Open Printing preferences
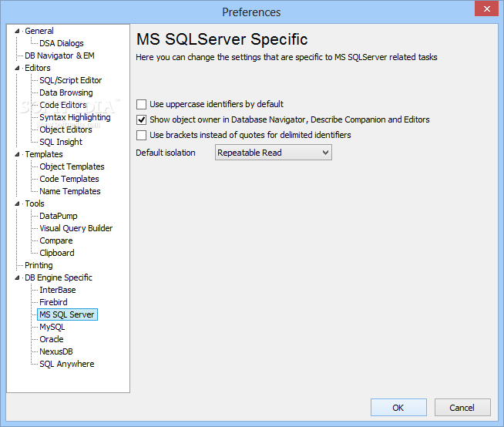 (39, 265)
